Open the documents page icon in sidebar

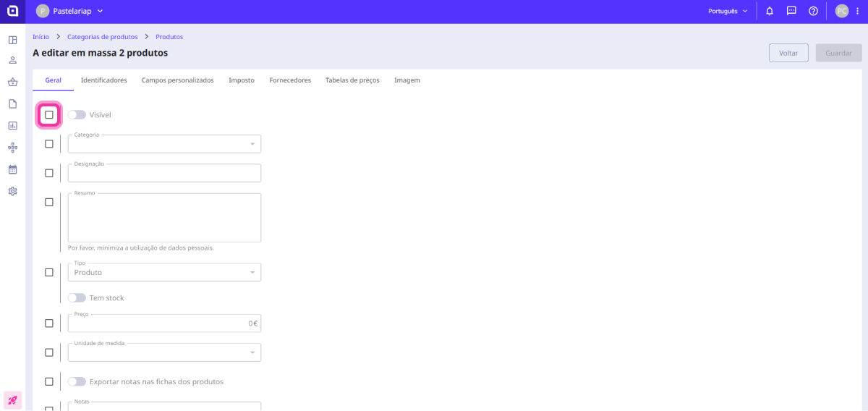point(12,103)
